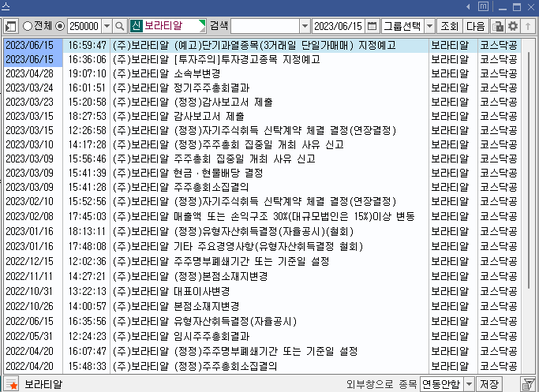
Task: Select the stock code radio button
Action: 60,26
